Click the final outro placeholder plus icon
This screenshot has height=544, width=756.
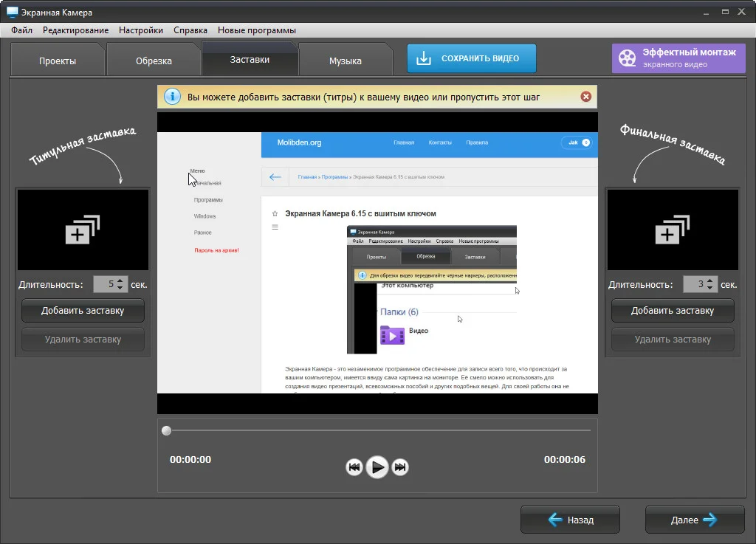[x=673, y=230]
